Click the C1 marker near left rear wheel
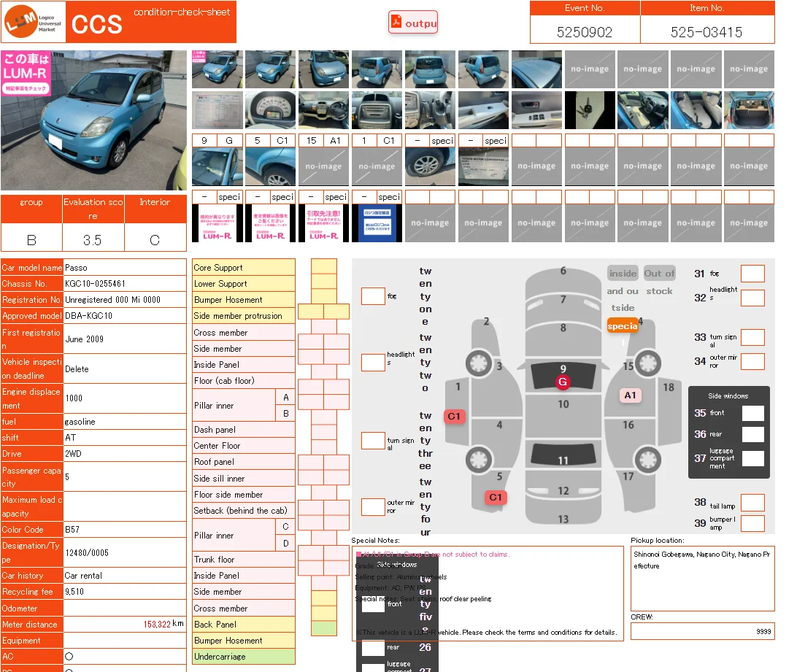 click(496, 497)
